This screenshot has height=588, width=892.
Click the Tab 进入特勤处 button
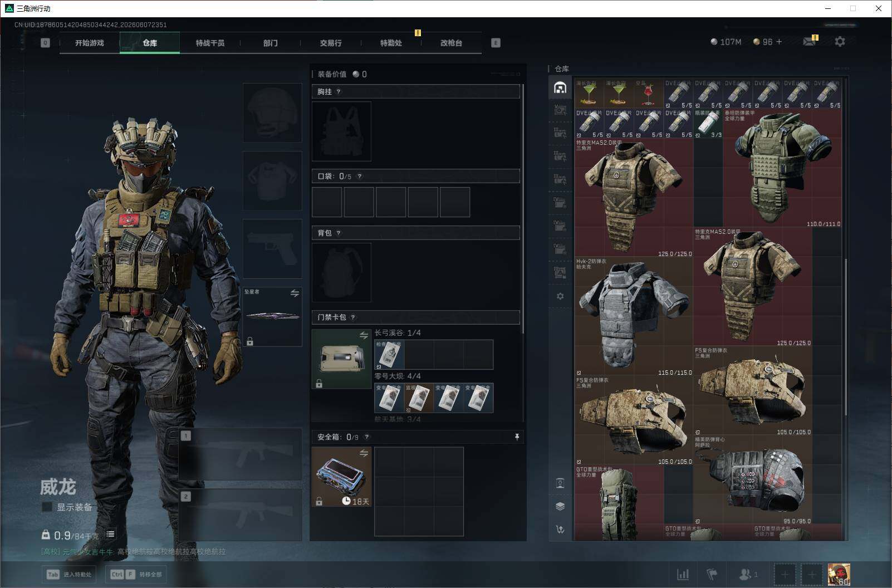pos(70,574)
